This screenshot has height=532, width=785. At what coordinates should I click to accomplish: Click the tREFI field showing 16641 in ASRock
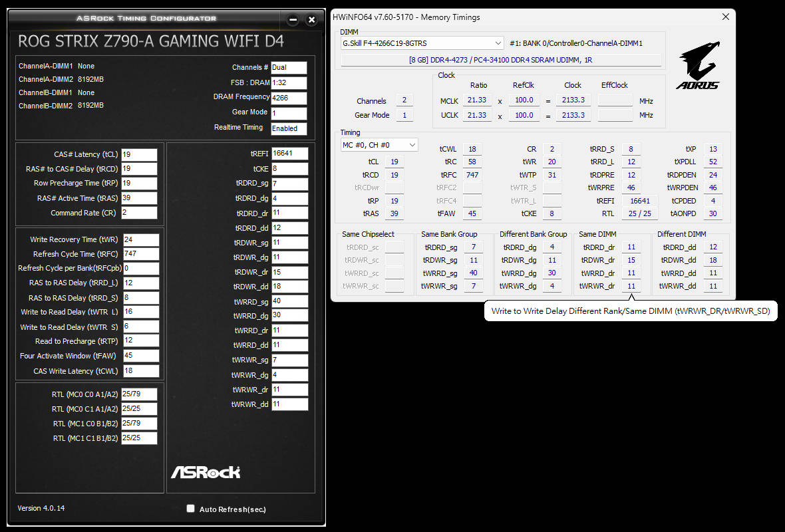point(289,154)
